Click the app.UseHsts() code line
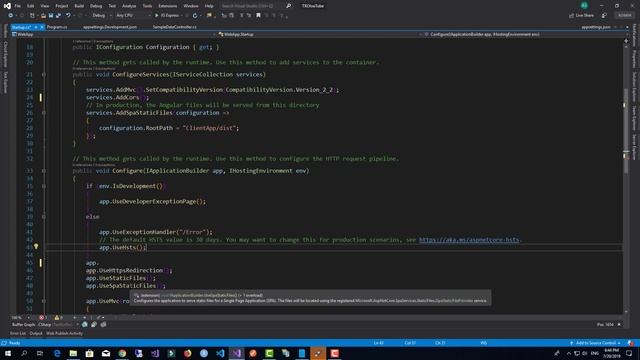Image resolution: width=640 pixels, height=360 pixels. [122, 247]
